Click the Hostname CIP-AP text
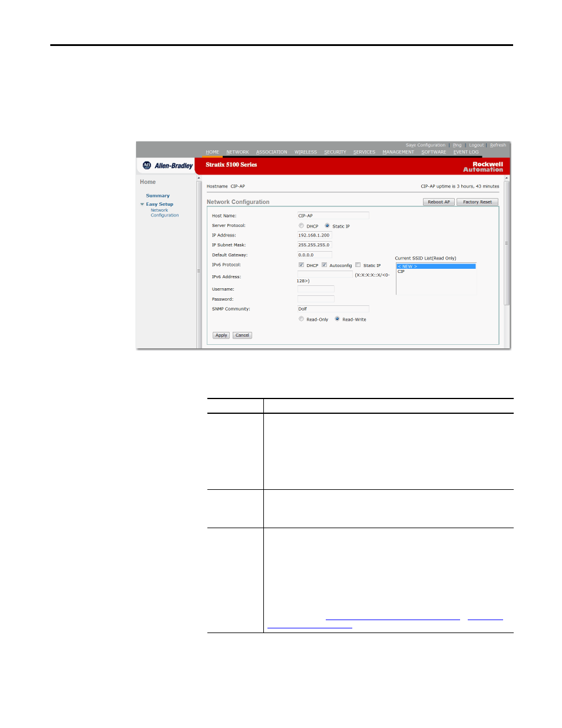Viewport: 562px width, 728px height. tap(226, 186)
